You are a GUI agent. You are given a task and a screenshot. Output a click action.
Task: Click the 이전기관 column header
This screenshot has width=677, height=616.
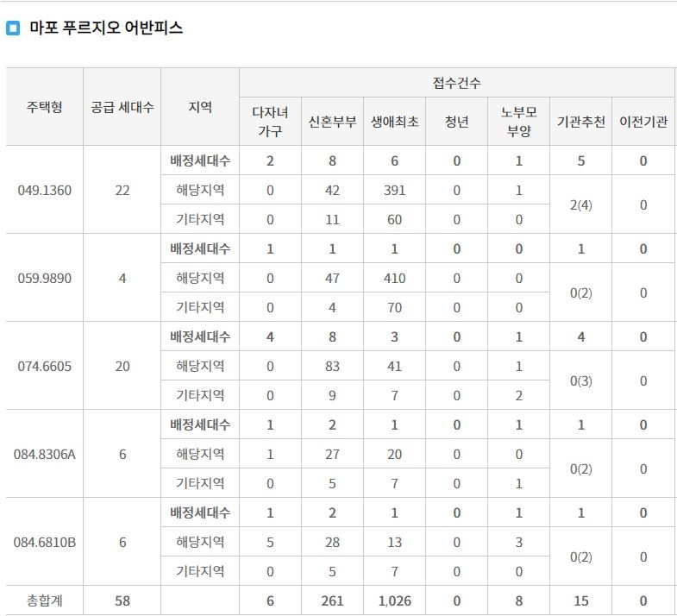[643, 122]
